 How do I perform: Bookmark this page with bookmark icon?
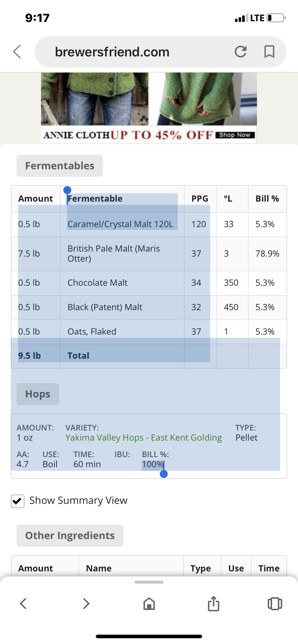click(269, 52)
